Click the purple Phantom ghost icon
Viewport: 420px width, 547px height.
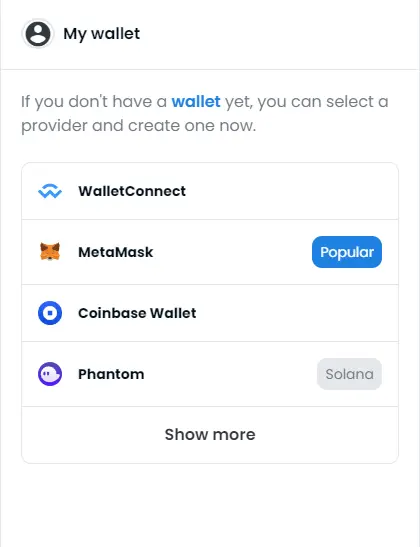point(50,374)
